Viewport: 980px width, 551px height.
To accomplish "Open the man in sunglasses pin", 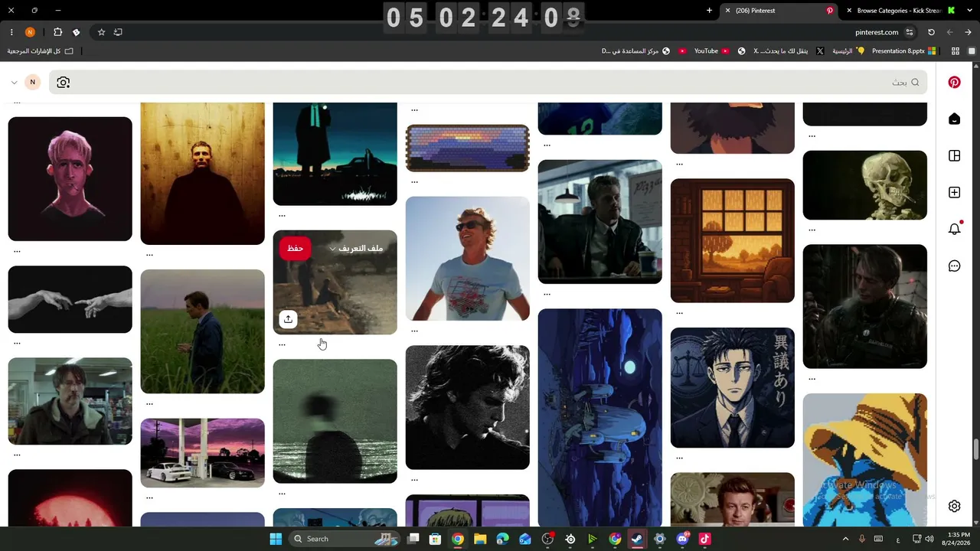I will (x=468, y=259).
